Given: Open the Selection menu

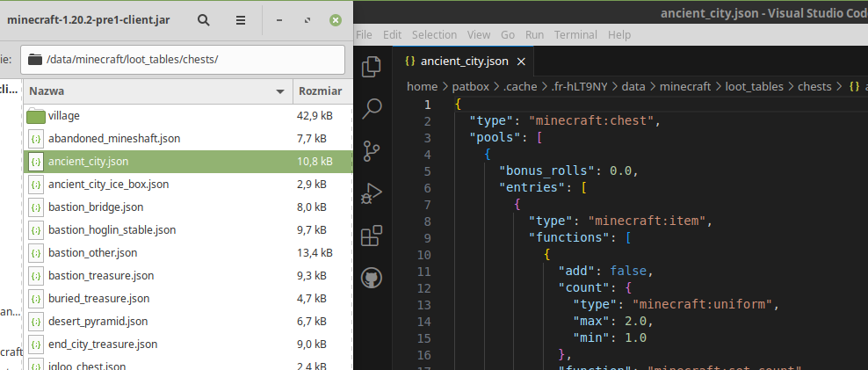Looking at the screenshot, I should coord(434,34).
